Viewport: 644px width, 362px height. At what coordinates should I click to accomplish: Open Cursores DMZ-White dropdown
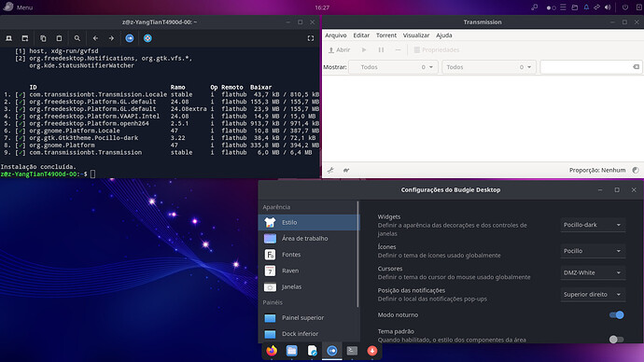[x=593, y=272]
